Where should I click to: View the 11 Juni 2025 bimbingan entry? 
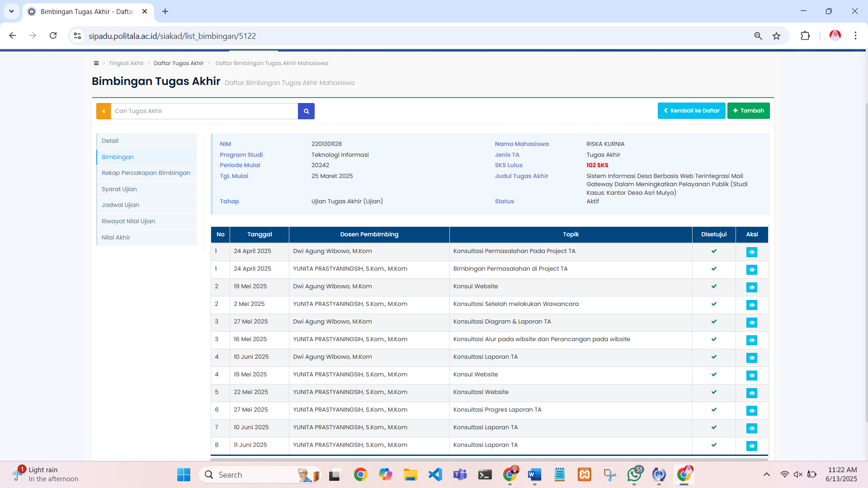click(x=751, y=446)
